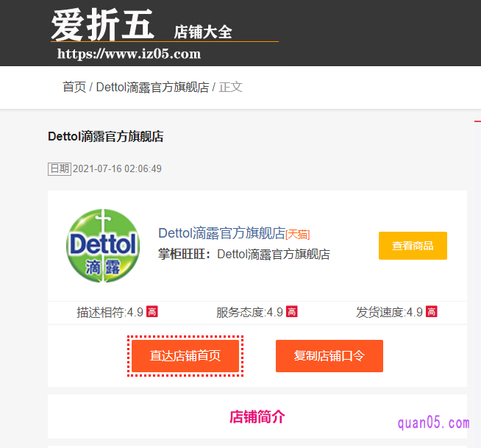Click the 店铺大全 header text

tap(203, 32)
